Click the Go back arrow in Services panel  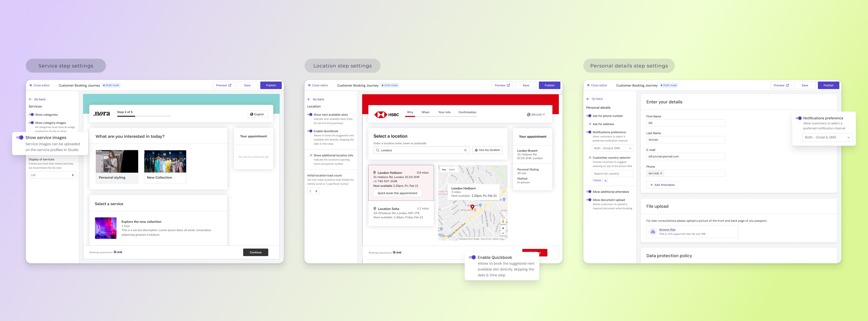[31, 99]
